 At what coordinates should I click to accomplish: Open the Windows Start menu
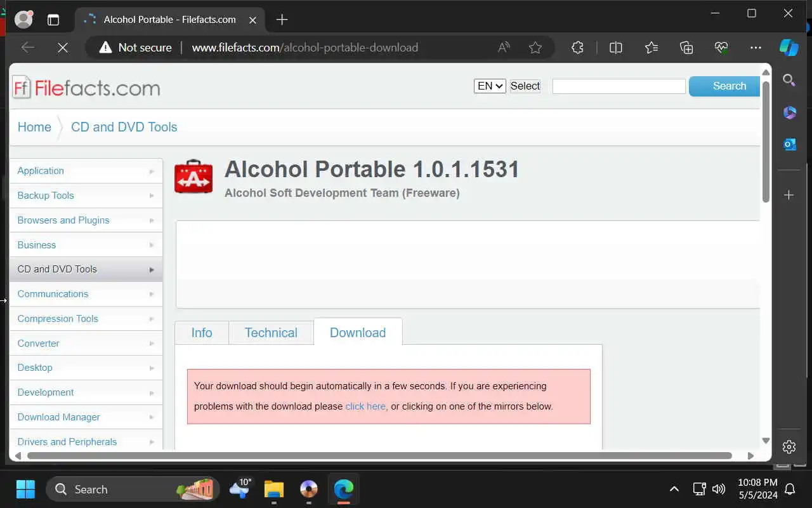25,489
